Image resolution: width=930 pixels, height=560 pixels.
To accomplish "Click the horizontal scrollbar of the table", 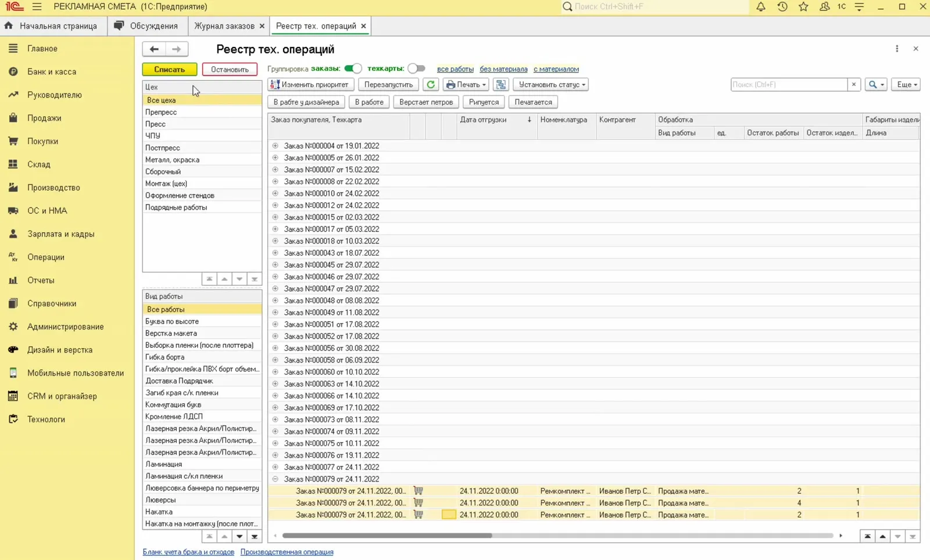I will (x=387, y=536).
